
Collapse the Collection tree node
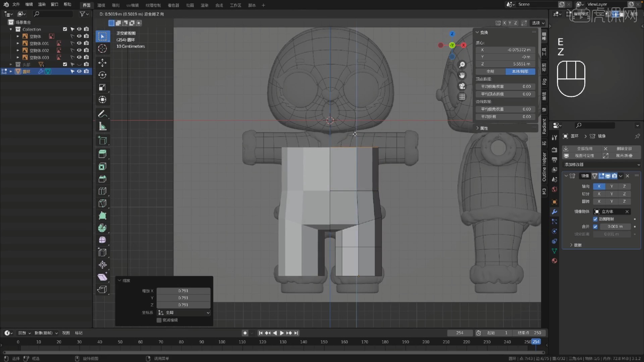pyautogui.click(x=11, y=29)
